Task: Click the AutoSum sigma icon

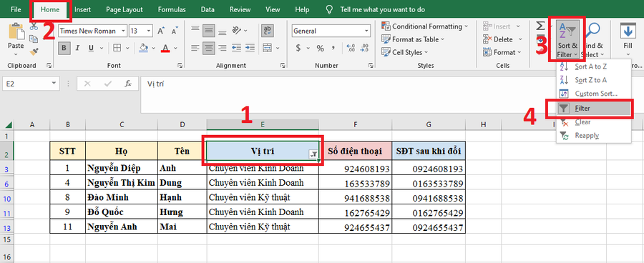Action: pyautogui.click(x=540, y=26)
